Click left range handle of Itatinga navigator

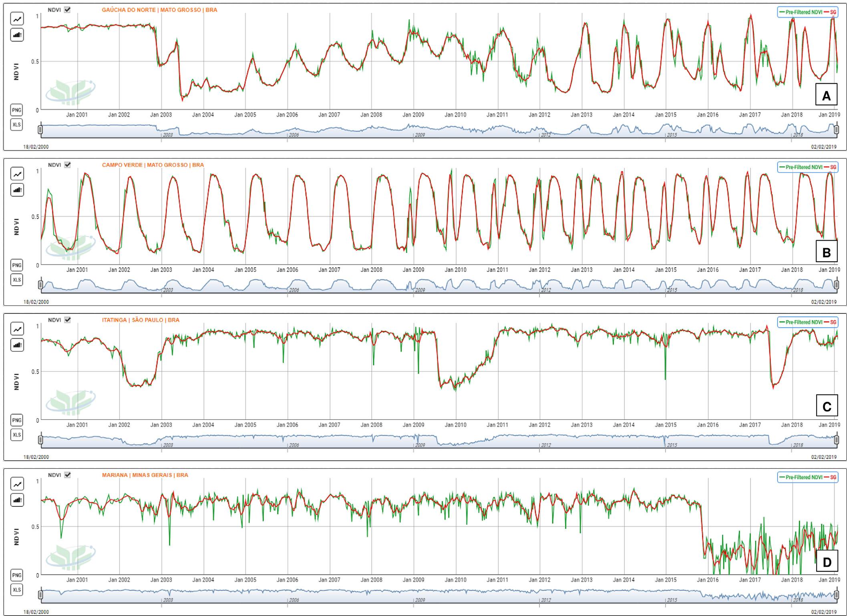pyautogui.click(x=40, y=440)
